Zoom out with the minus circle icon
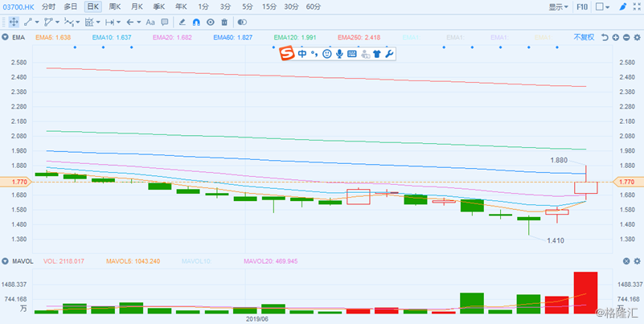Viewport: 644px width, 324px height. (x=626, y=37)
